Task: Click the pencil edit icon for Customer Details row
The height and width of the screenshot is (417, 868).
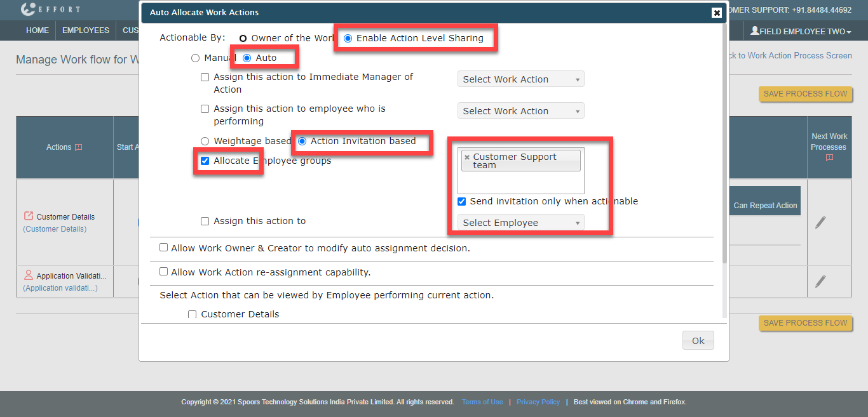Action: pos(820,223)
